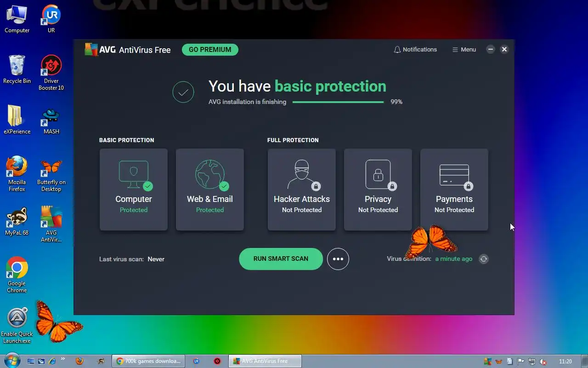588x368 pixels.
Task: Click Show Desktop in the Quick Launch bar
Action: 31,362
